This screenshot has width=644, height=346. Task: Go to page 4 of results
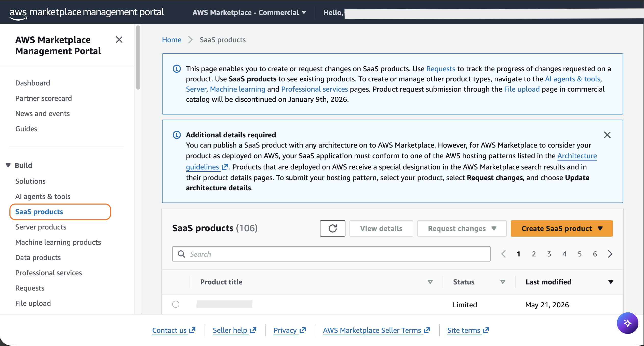564,254
